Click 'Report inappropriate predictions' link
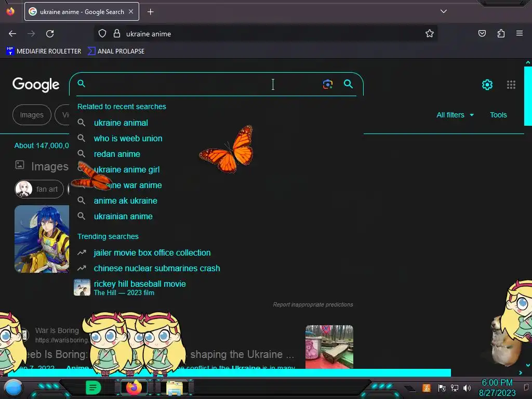The image size is (532, 399). [313, 304]
